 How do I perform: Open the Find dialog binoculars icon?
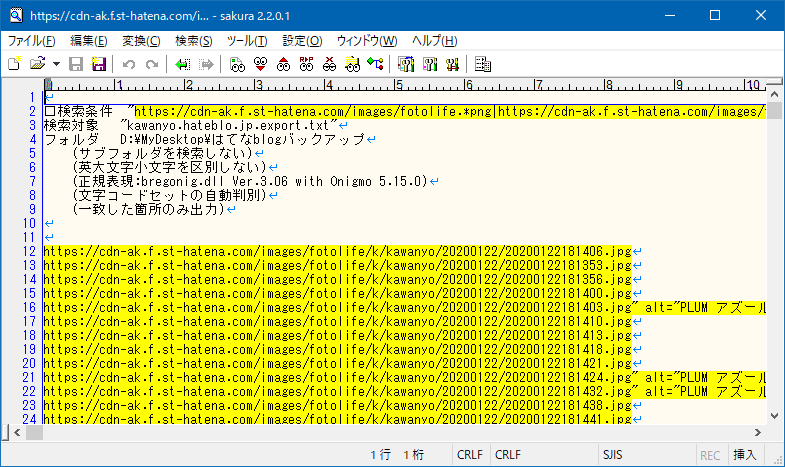[237, 64]
